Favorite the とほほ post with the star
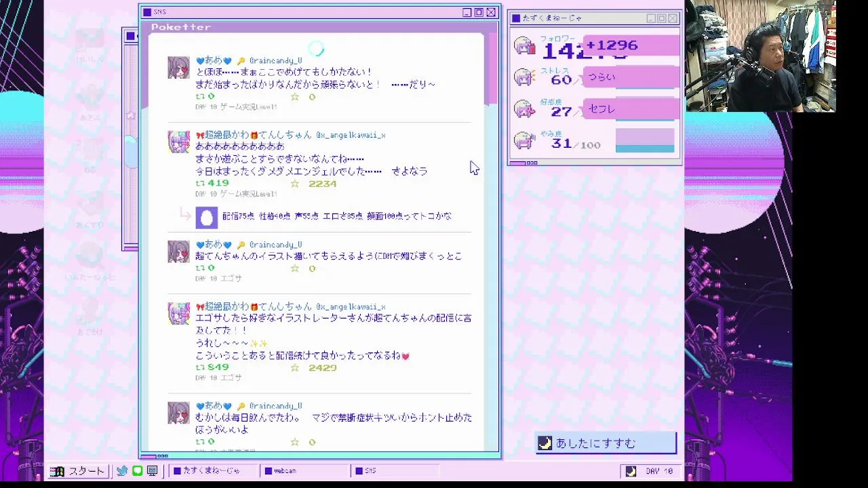This screenshot has height=488, width=868. pos(294,97)
